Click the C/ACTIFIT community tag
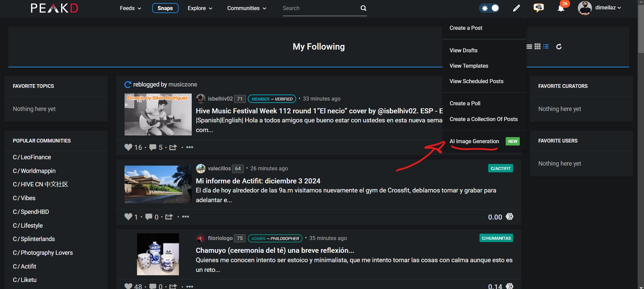 coord(500,168)
